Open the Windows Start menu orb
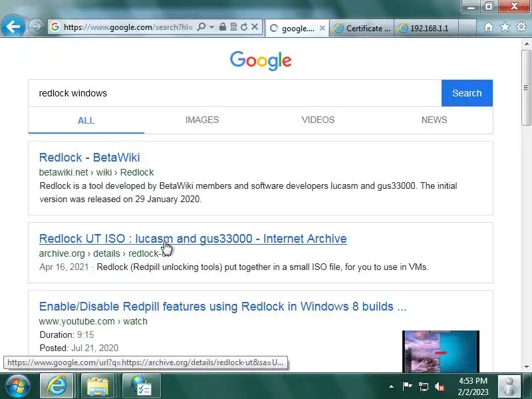 click(17, 386)
